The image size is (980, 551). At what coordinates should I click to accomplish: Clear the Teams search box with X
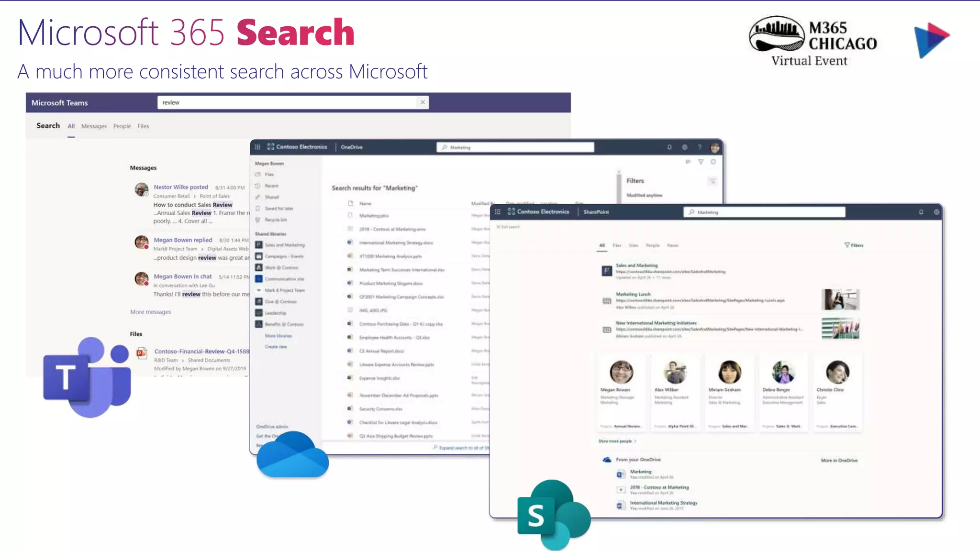[423, 102]
